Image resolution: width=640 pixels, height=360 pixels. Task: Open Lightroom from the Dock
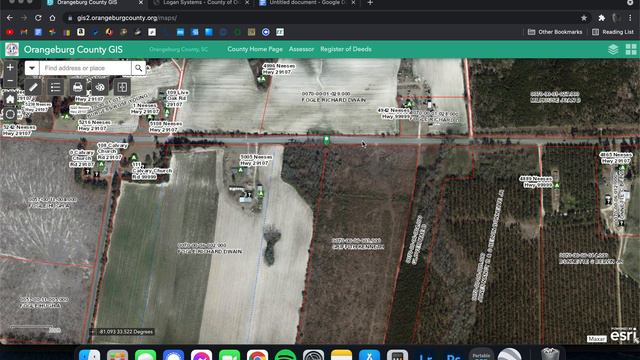[x=426, y=356]
